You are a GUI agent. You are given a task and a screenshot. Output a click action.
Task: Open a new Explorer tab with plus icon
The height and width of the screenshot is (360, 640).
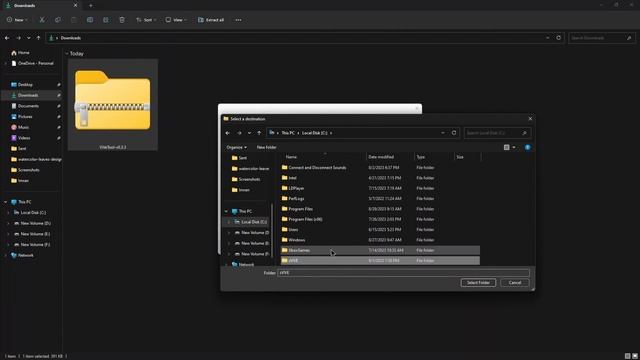coord(91,6)
